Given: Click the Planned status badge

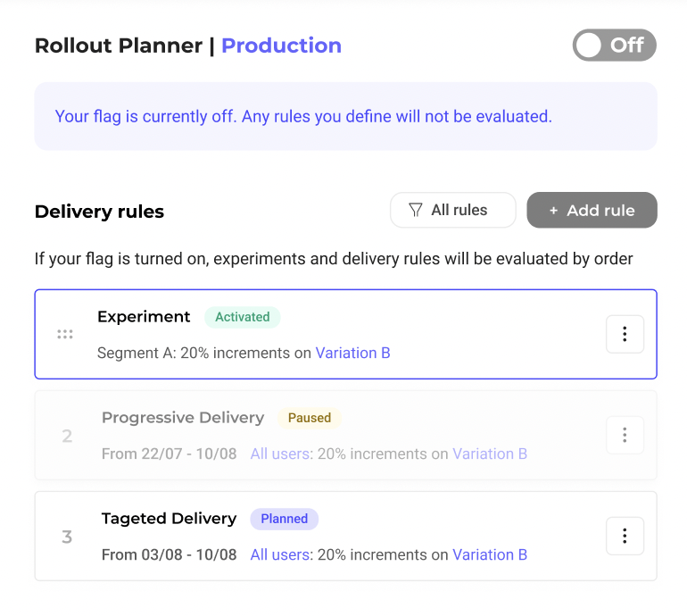Looking at the screenshot, I should point(284,519).
